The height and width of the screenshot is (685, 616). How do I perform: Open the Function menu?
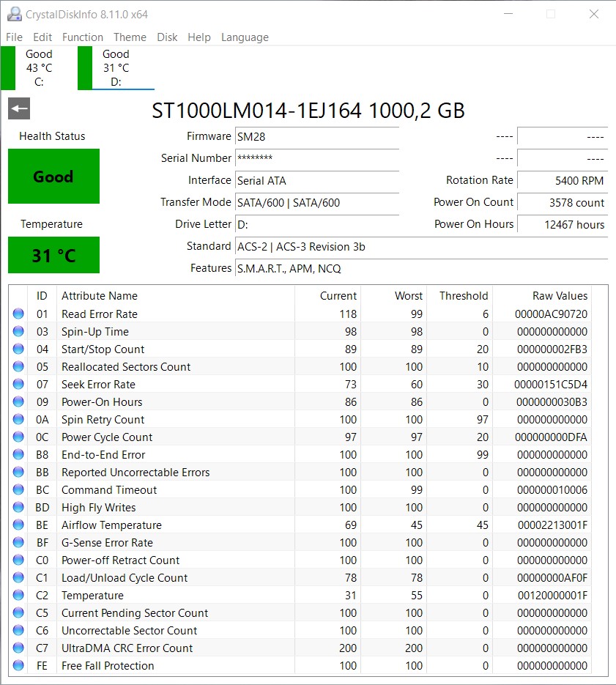[83, 37]
